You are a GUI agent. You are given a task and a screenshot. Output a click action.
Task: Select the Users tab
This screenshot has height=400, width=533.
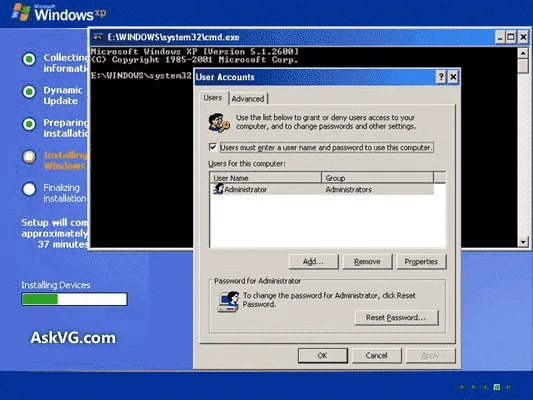coord(213,98)
